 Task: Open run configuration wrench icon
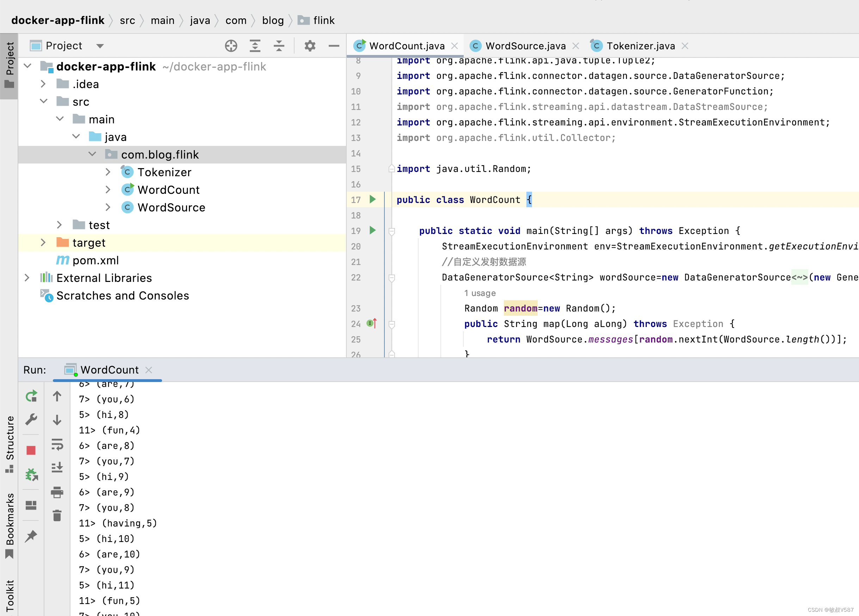point(31,420)
